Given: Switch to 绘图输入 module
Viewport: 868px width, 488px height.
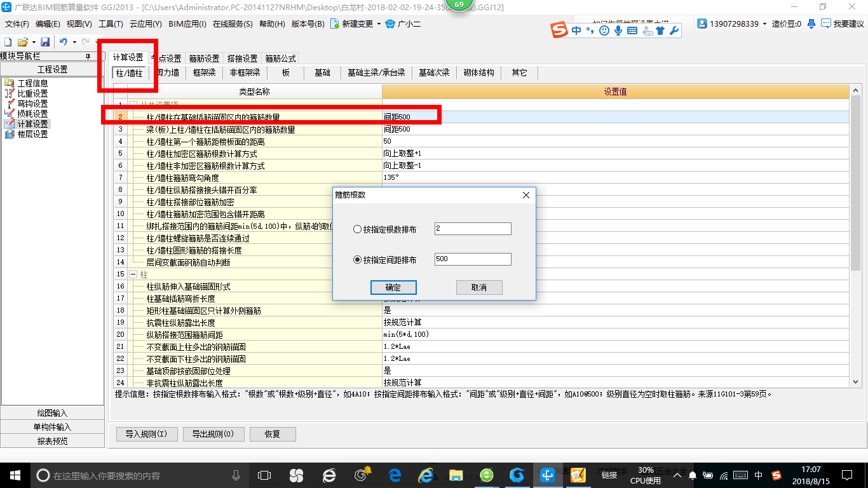Looking at the screenshot, I should click(52, 413).
